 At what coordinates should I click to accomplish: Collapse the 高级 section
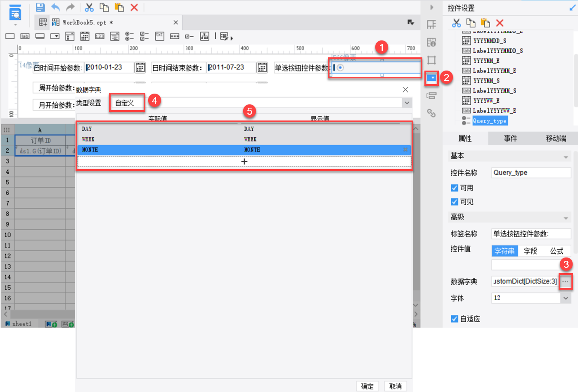566,218
